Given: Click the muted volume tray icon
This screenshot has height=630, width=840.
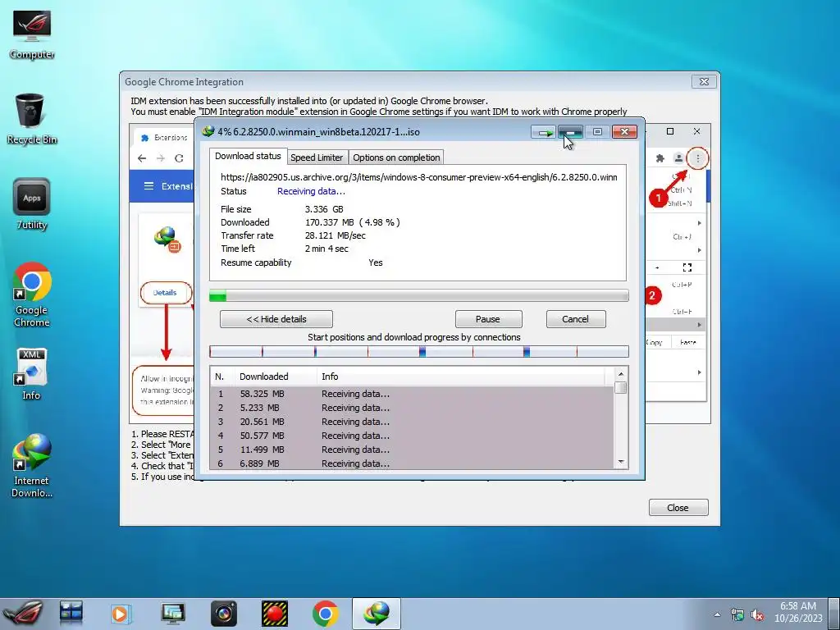Looking at the screenshot, I should click(x=757, y=615).
